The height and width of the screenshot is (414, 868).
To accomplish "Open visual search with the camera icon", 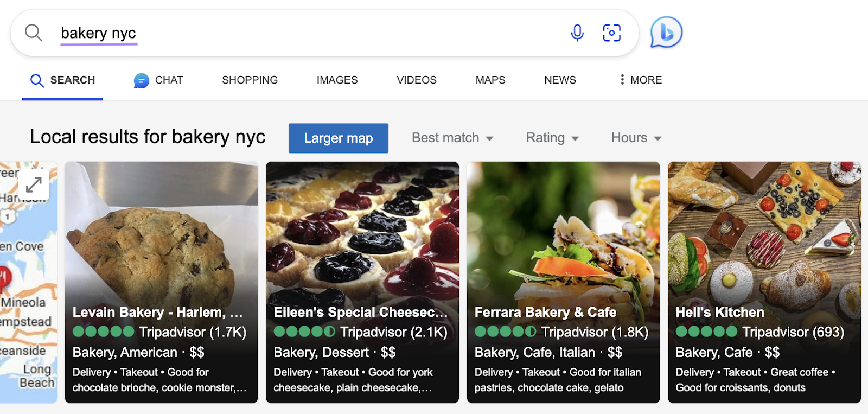I will click(612, 33).
